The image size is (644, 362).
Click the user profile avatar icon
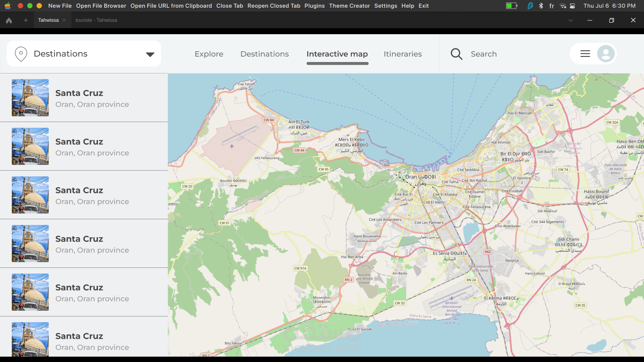606,54
